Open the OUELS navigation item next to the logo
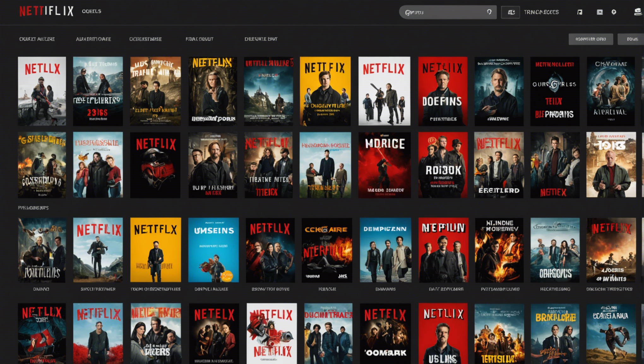The image size is (644, 364). [x=92, y=11]
